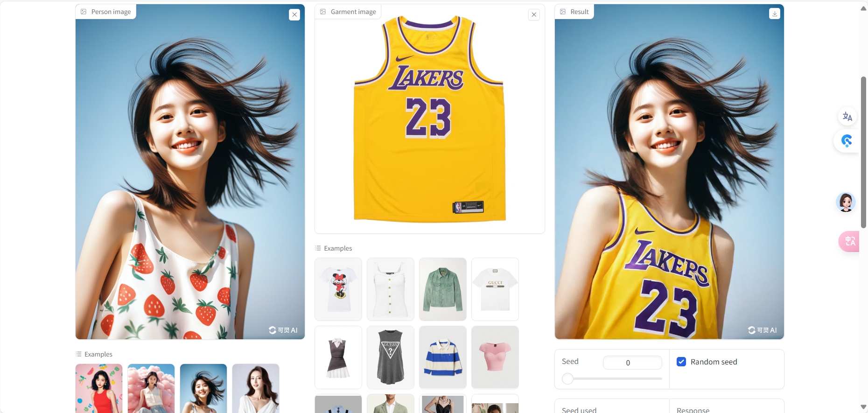Open the cartoon girl avatar widget

846,203
